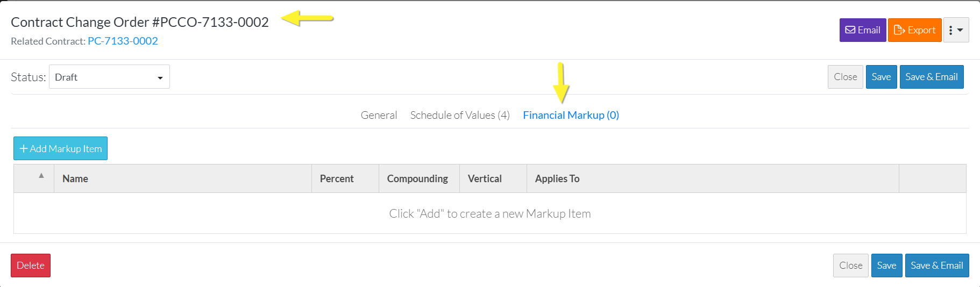Click the Status dropdown caret arrow

[x=160, y=78]
